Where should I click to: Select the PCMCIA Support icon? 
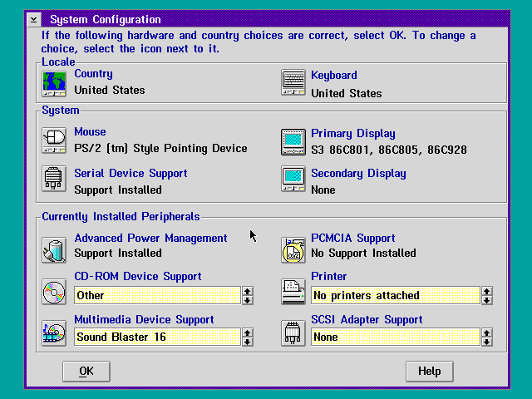[293, 249]
